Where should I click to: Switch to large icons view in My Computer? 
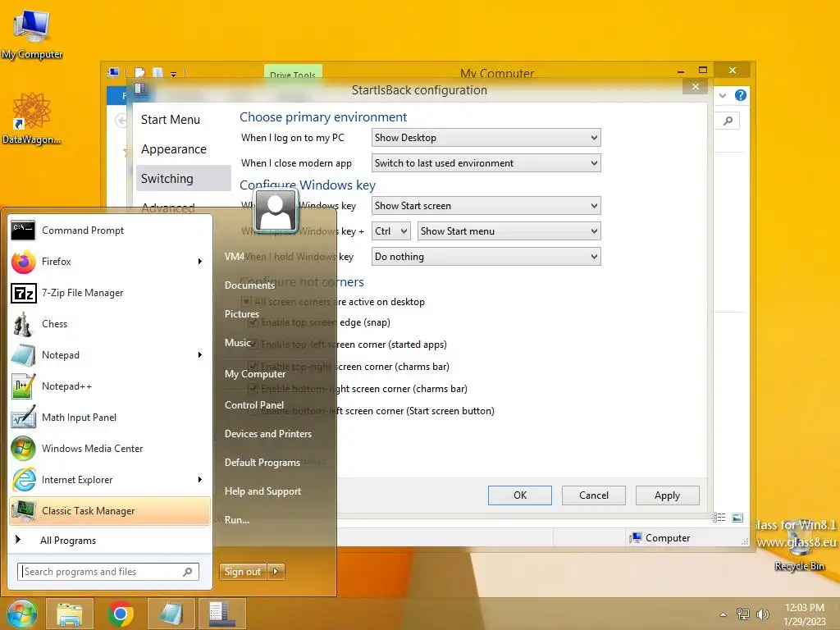click(737, 518)
